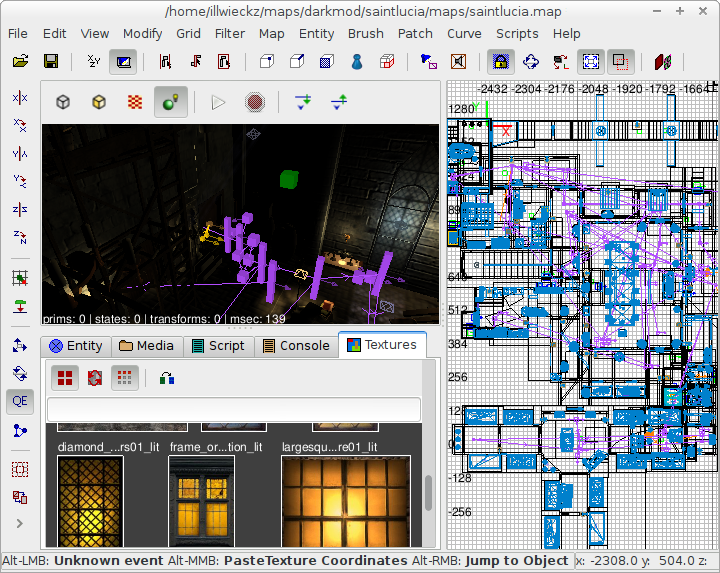
Task: Select the solid render mode cube icon
Action: (99, 102)
